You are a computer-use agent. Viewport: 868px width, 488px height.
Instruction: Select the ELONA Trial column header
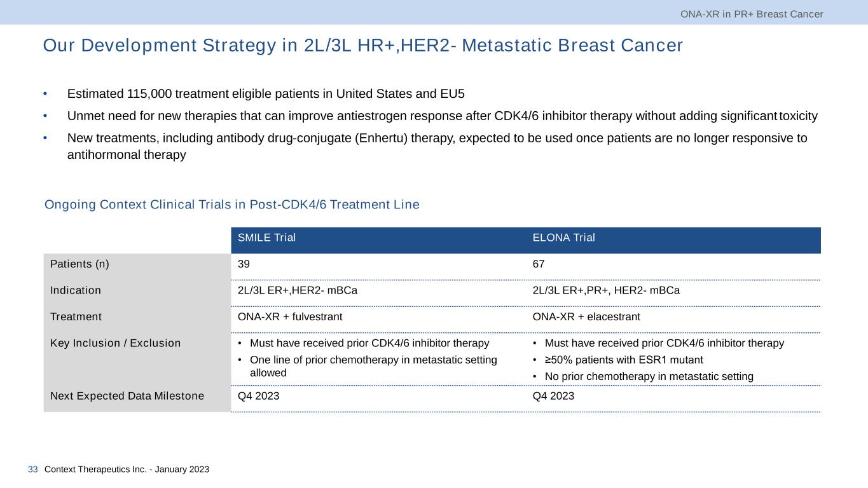[563, 238]
